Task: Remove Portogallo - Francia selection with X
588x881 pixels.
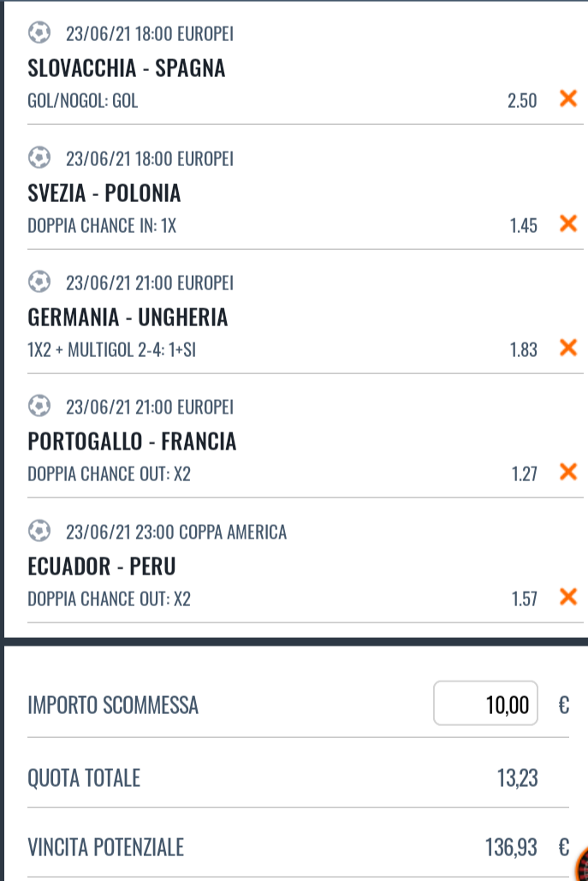Action: [x=567, y=472]
